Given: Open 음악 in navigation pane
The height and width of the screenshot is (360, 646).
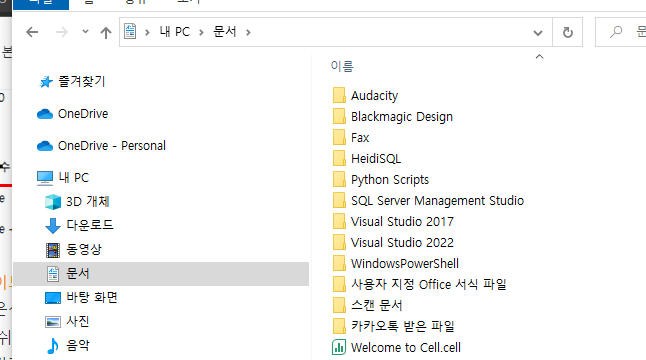Looking at the screenshot, I should tap(78, 345).
